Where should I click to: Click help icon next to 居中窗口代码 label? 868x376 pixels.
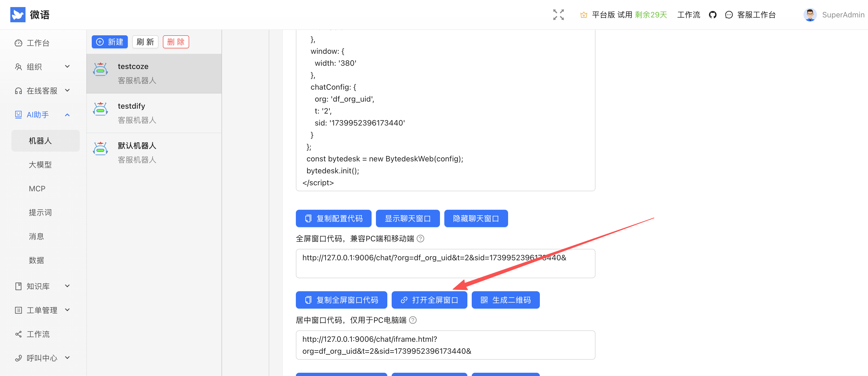click(x=413, y=320)
